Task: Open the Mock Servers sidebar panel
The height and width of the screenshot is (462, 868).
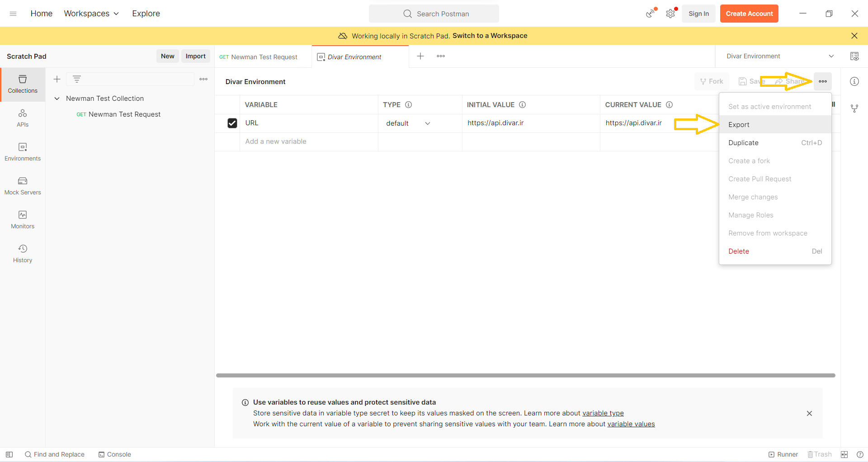Action: click(23, 186)
